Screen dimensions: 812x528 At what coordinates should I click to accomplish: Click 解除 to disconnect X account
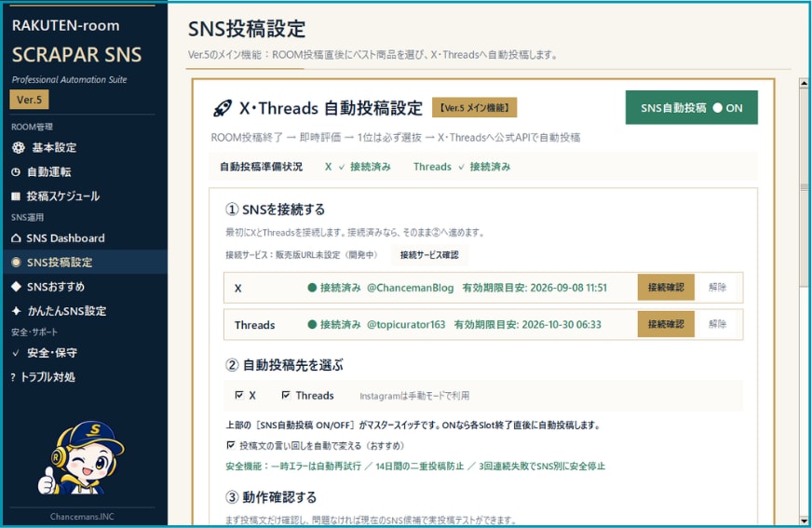[717, 288]
